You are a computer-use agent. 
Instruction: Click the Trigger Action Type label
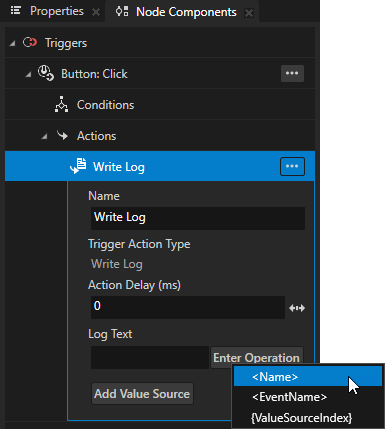point(139,244)
